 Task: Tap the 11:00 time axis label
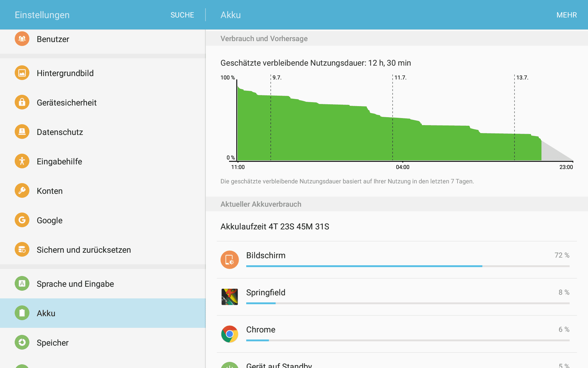click(238, 167)
